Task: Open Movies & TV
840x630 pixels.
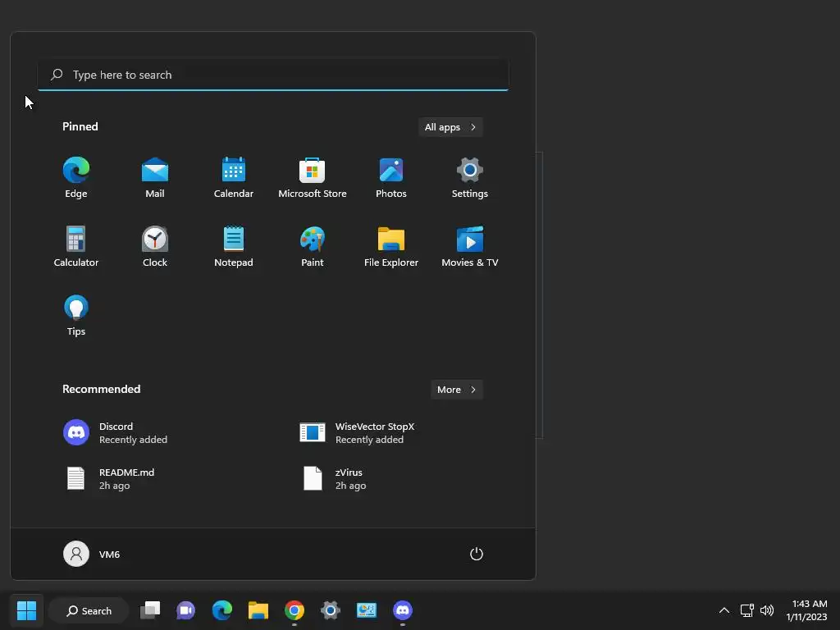Action: (470, 247)
